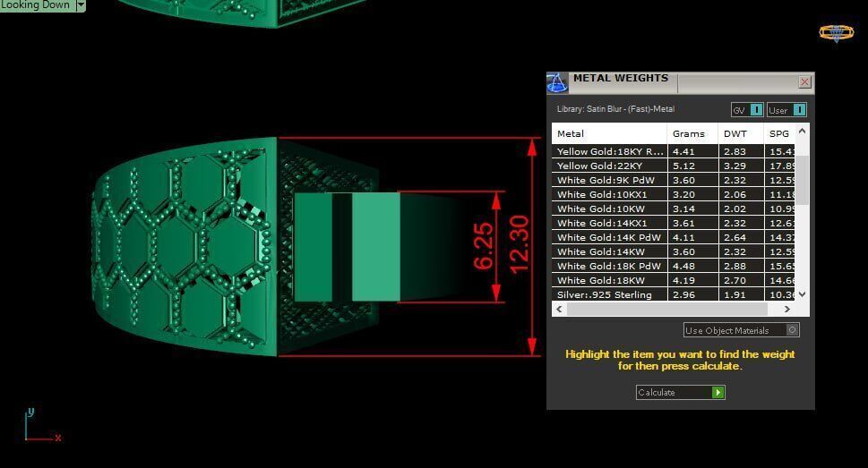Click the list scroll down arrow
This screenshot has width=868, height=468.
tap(802, 294)
